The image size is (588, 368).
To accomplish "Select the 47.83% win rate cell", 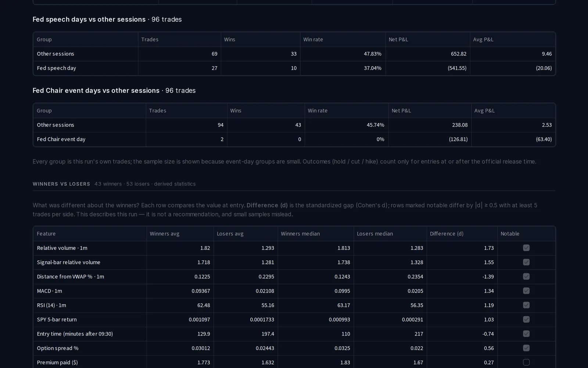I will pos(373,54).
